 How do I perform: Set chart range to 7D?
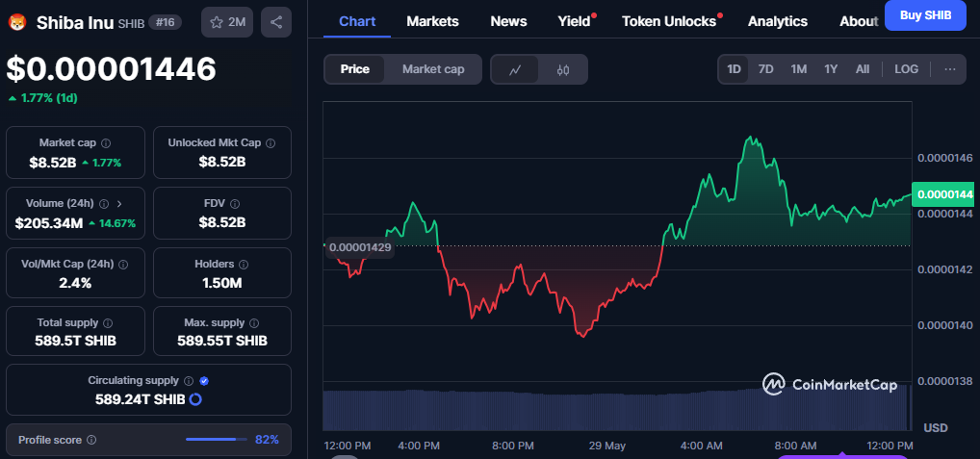765,69
